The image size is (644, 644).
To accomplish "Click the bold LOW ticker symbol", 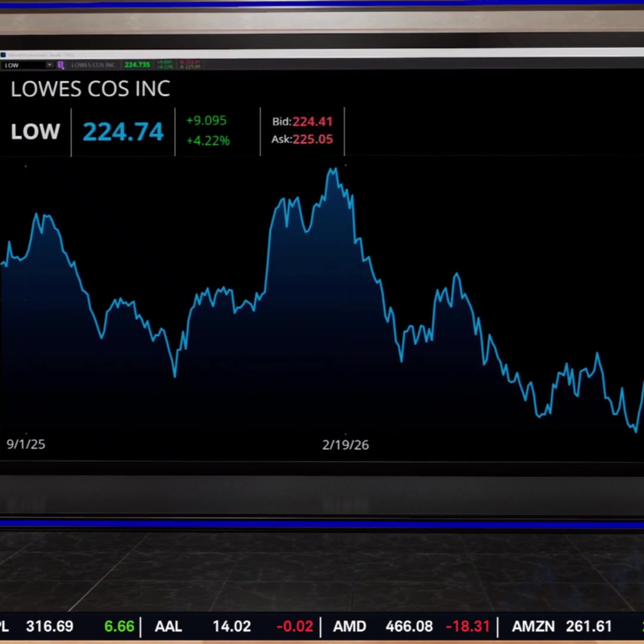I will pyautogui.click(x=35, y=131).
